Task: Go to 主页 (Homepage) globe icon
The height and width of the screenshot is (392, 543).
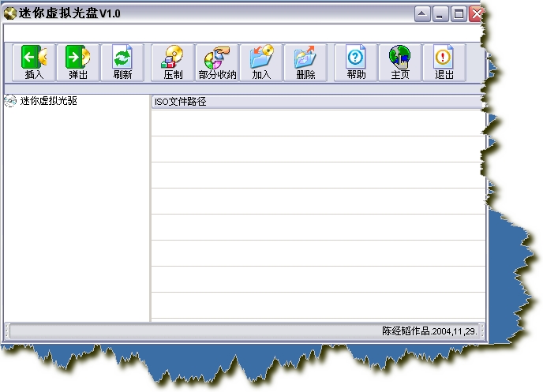Action: click(x=400, y=62)
